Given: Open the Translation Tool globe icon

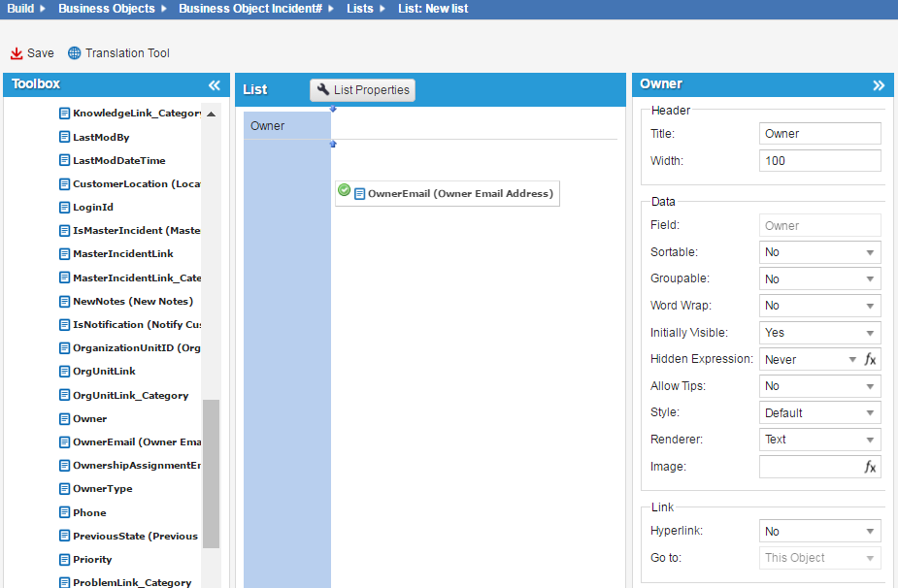Looking at the screenshot, I should (x=74, y=53).
